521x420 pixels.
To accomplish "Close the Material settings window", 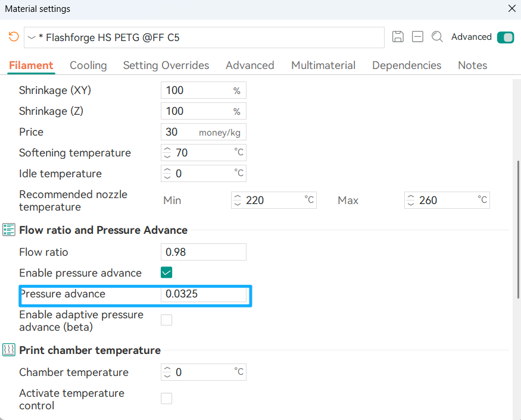I will (x=511, y=8).
